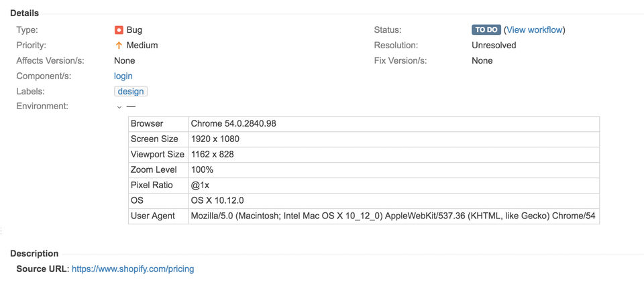Viewport: 644px width, 288px height.
Task: Toggle the Description section heading
Action: 34,254
